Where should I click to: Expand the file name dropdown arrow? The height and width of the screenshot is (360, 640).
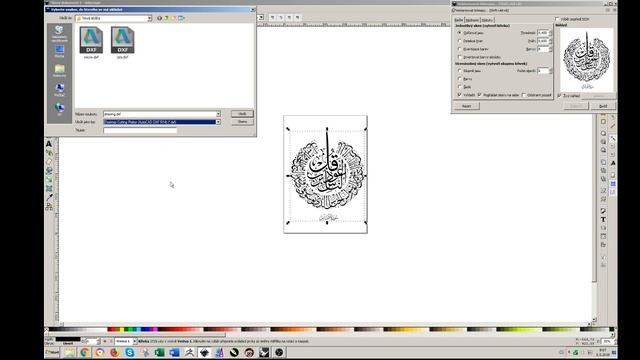[x=218, y=114]
